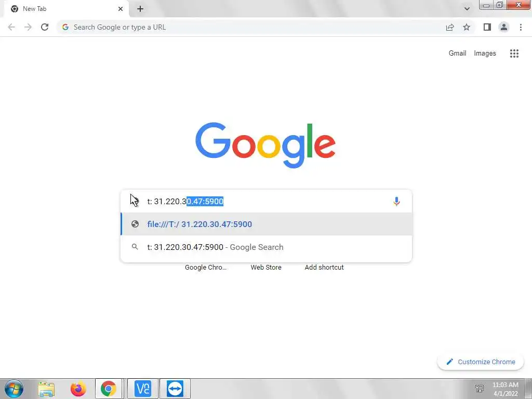This screenshot has height=399, width=532.
Task: Click the share this page icon
Action: (x=450, y=27)
